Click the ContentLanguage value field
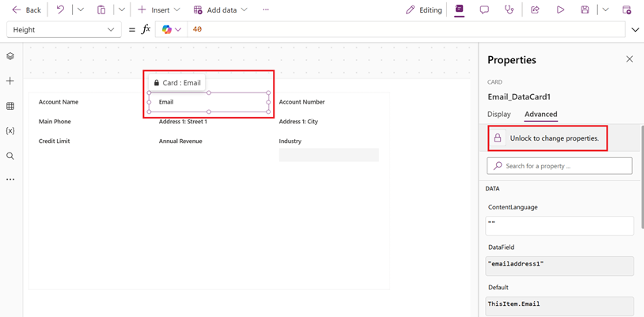The width and height of the screenshot is (644, 317). (x=559, y=226)
